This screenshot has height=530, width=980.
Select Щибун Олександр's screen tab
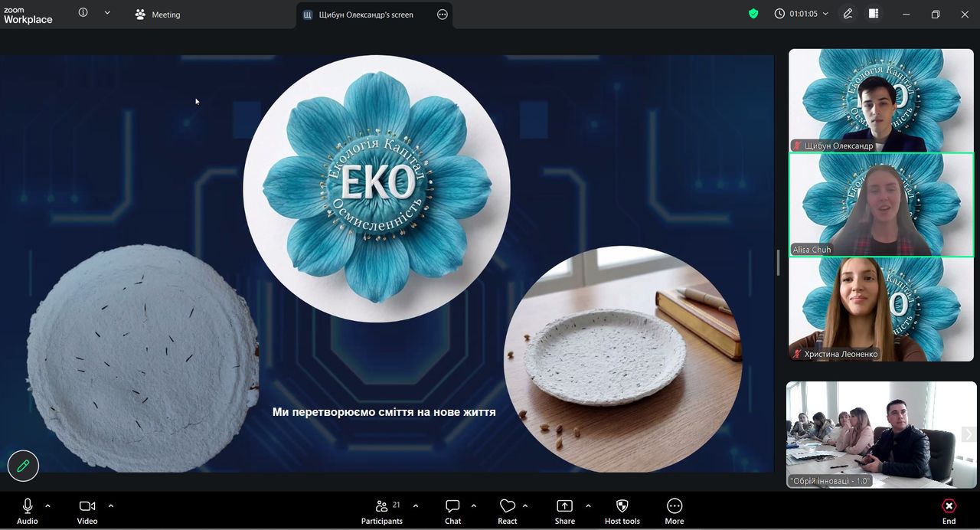[374, 15]
